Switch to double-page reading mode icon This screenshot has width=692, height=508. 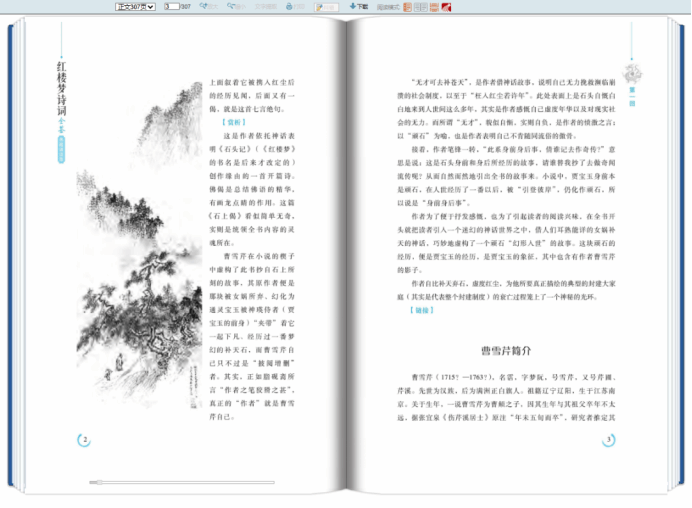tap(421, 7)
